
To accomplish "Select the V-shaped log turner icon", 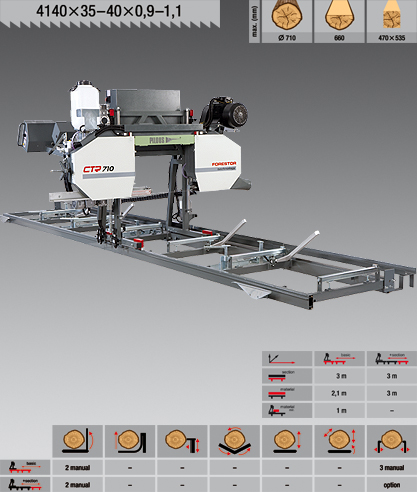I will pyautogui.click(x=235, y=441).
